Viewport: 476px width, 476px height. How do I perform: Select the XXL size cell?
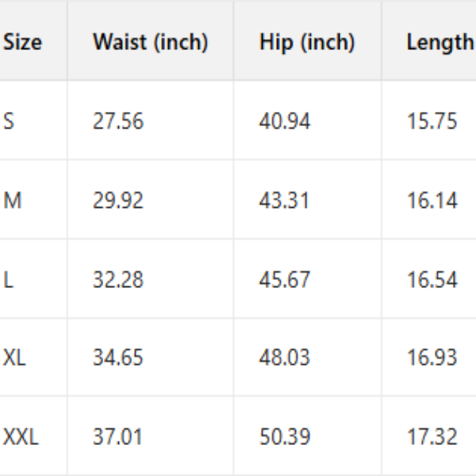point(21,437)
